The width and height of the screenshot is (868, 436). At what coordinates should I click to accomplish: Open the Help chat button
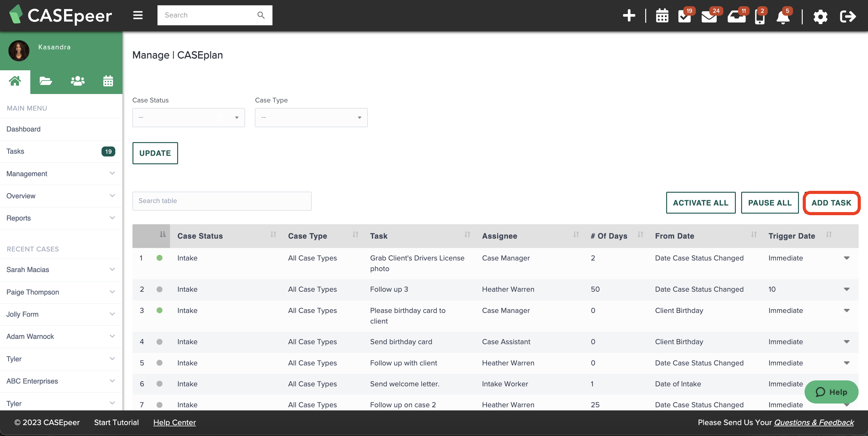point(831,392)
